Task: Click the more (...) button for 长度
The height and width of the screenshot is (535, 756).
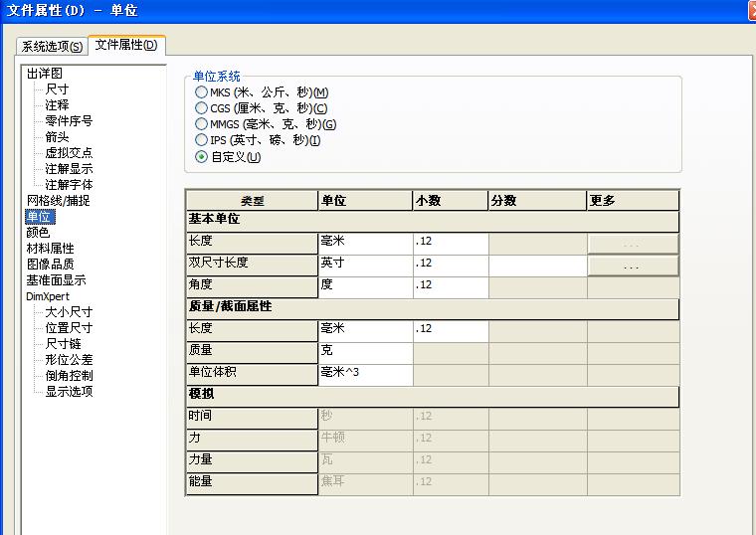Action: pos(633,244)
